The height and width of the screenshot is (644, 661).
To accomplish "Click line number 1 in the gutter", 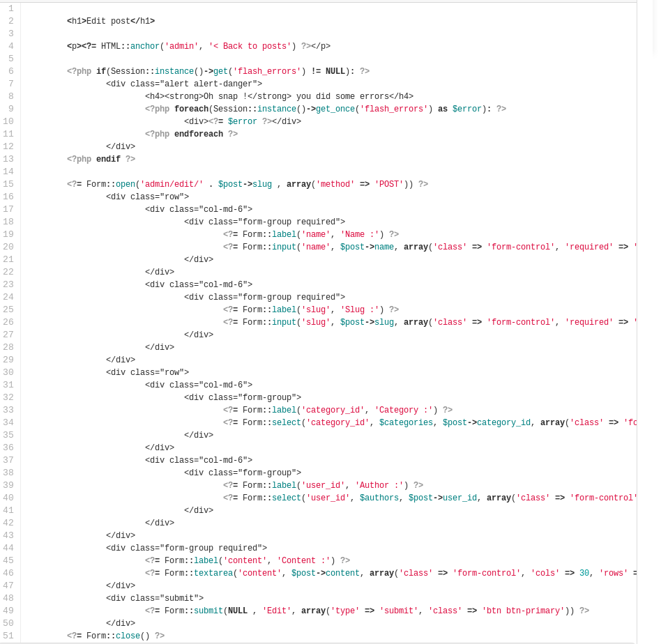I will click(10, 8).
